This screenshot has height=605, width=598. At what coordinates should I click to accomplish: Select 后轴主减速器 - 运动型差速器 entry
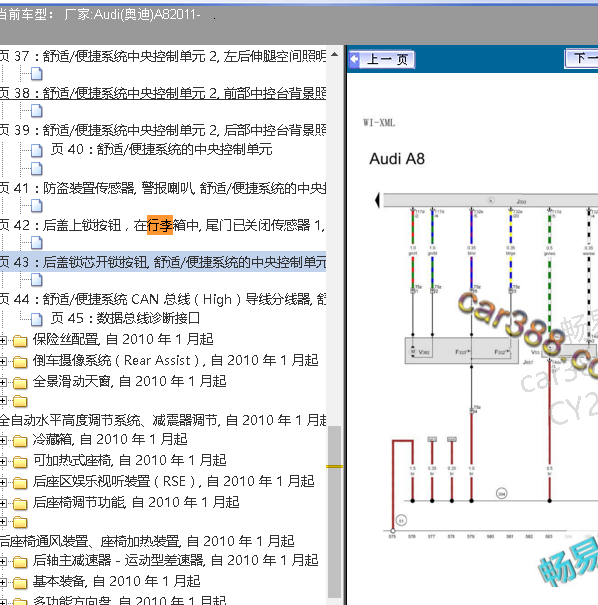176,560
